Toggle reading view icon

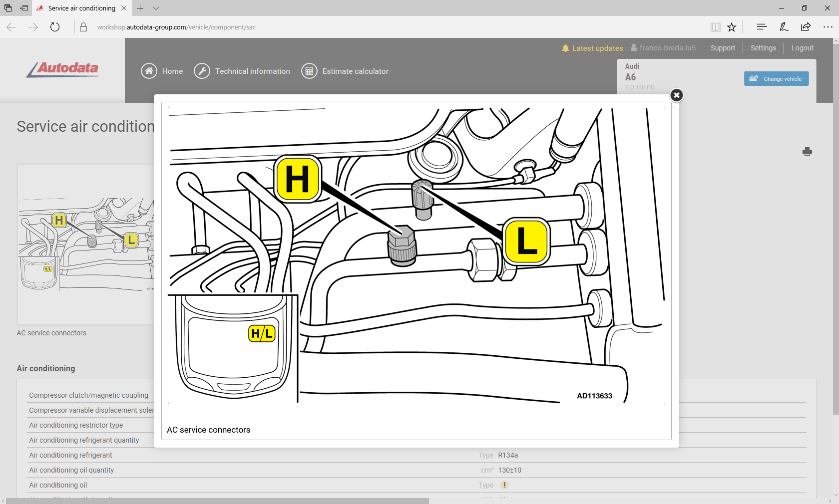715,27
